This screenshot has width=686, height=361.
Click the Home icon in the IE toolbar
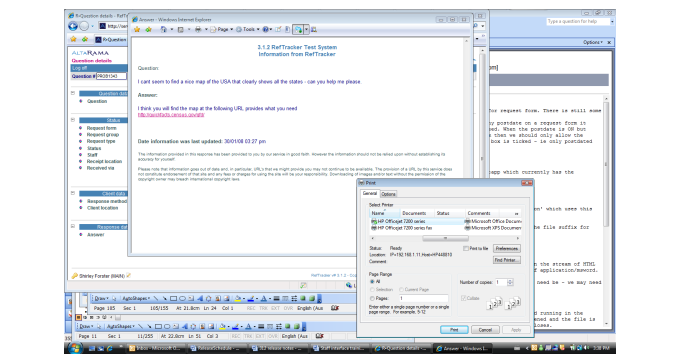pyautogui.click(x=163, y=29)
